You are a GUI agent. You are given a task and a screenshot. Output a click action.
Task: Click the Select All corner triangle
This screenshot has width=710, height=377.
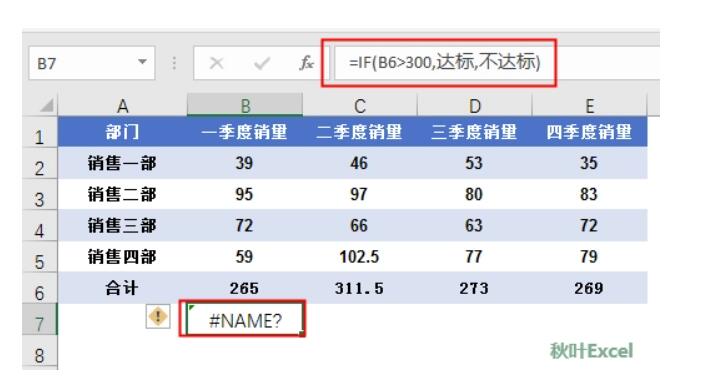point(47,105)
